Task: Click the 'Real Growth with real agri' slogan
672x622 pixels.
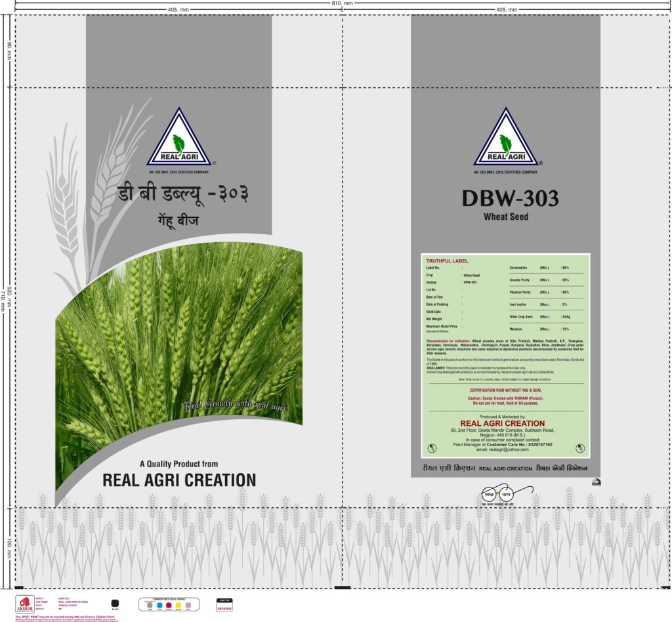Action: pyautogui.click(x=236, y=405)
